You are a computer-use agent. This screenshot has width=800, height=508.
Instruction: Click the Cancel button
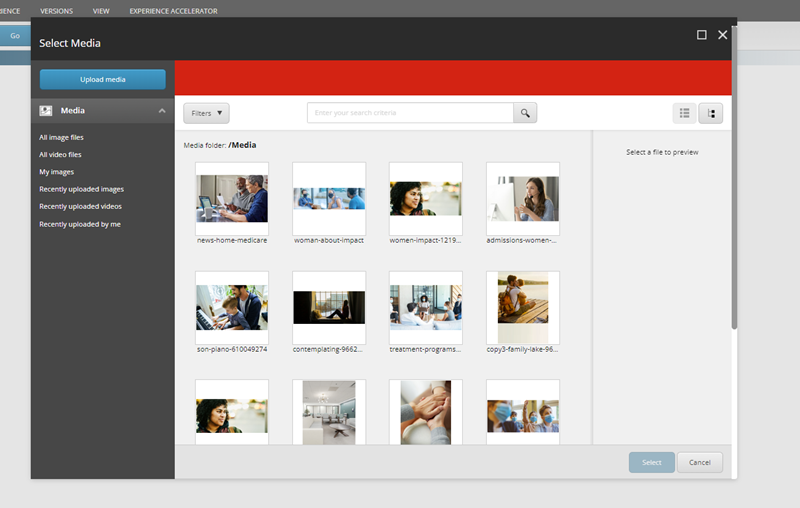coord(699,463)
